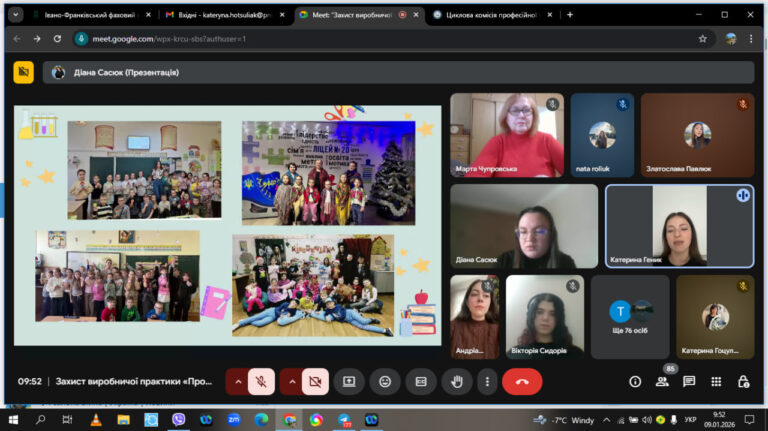Select Катерина Геник video tile
This screenshot has height=431, width=768.
pos(679,226)
